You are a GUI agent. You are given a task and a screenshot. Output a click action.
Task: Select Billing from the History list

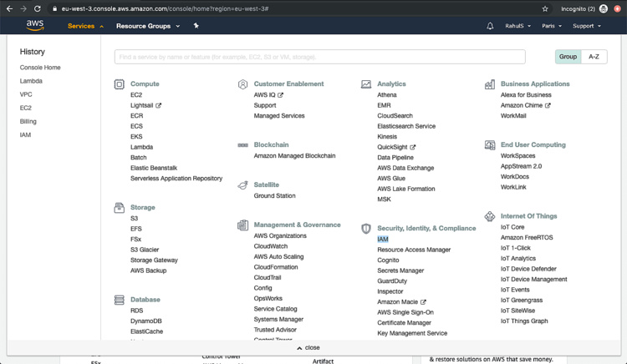click(28, 121)
